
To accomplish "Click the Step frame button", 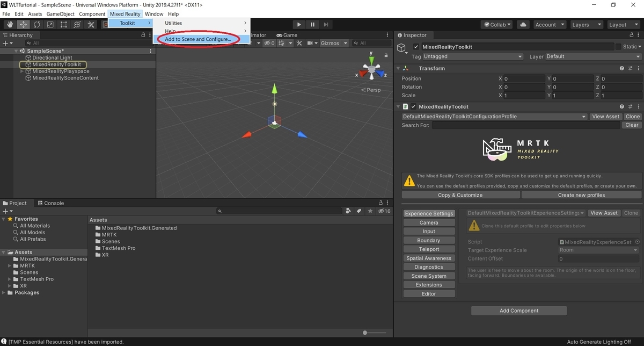I will pyautogui.click(x=326, y=25).
